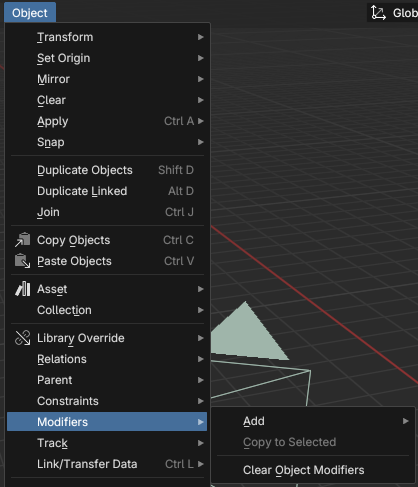
Task: Open Add in Modifiers submenu
Action: [313, 421]
